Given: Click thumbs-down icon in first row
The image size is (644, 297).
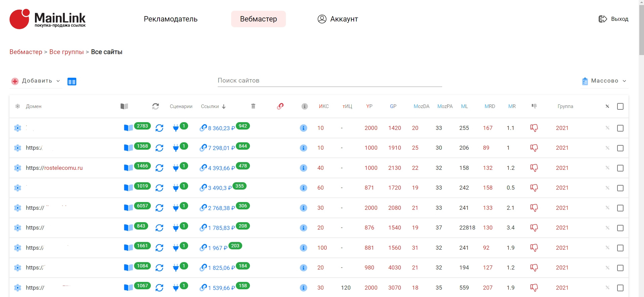Looking at the screenshot, I should tap(534, 128).
